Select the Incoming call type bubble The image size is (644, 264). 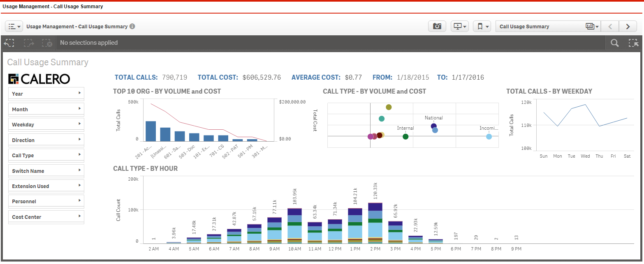pos(489,137)
